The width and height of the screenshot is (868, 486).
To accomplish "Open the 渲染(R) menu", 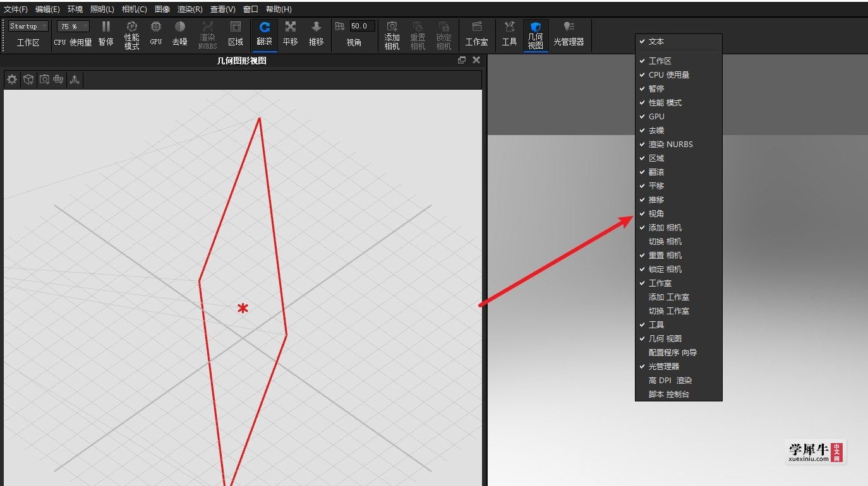I will [x=190, y=9].
